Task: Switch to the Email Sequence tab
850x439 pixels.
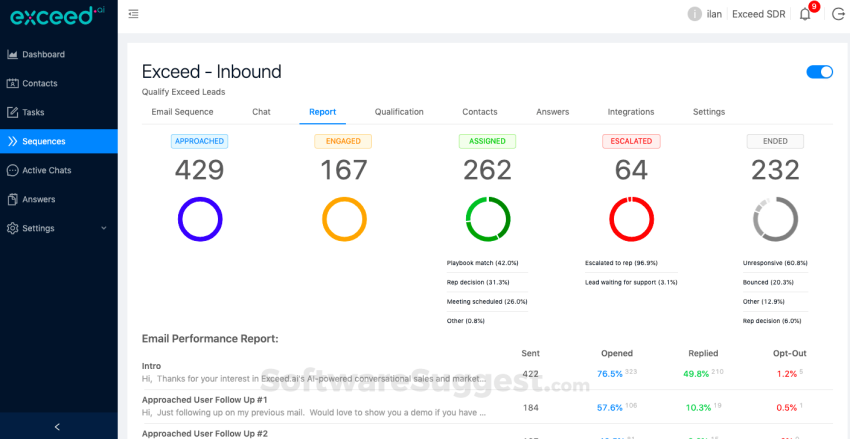Action: tap(182, 112)
